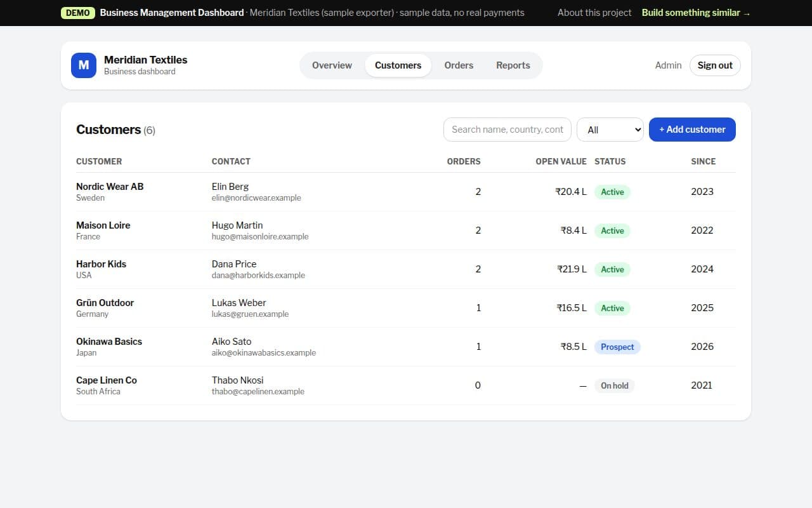Click the since year 2026
This screenshot has width=812, height=508.
click(702, 347)
